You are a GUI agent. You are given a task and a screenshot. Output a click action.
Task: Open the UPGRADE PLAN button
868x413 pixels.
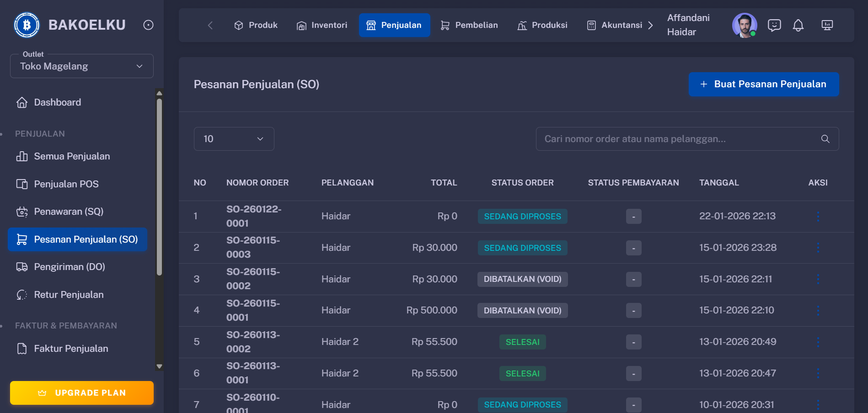(81, 392)
